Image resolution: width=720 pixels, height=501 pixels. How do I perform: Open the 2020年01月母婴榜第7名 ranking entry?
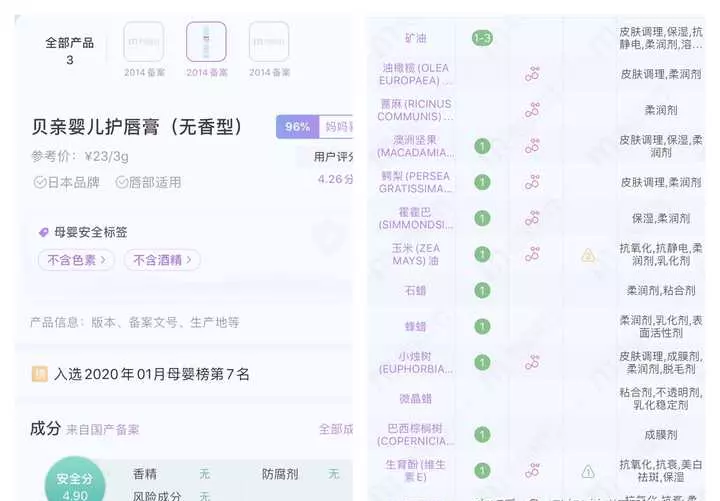[152, 374]
